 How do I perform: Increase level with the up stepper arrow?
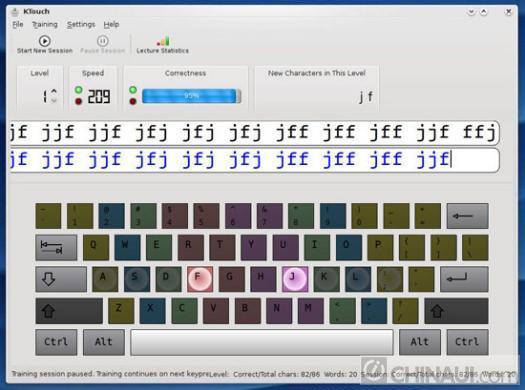click(54, 91)
